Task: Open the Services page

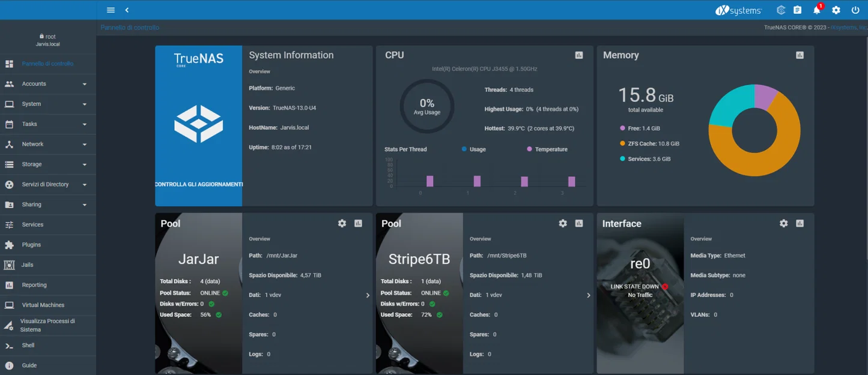Action: click(48, 224)
